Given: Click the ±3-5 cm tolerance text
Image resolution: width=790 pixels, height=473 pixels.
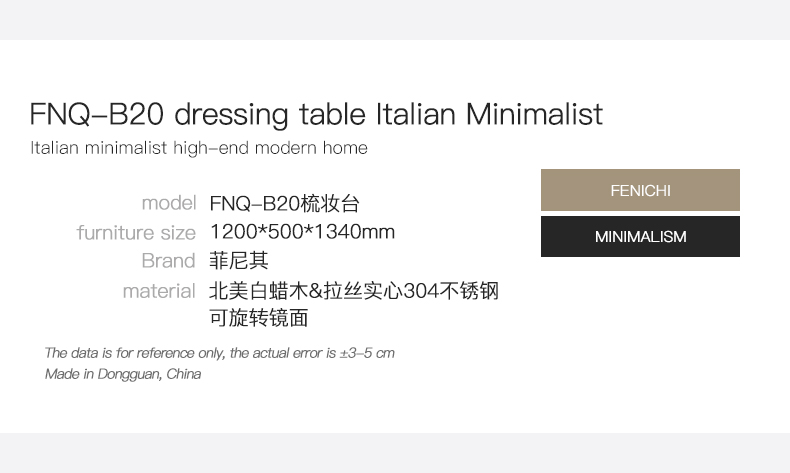Looking at the screenshot, I should coord(367,353).
